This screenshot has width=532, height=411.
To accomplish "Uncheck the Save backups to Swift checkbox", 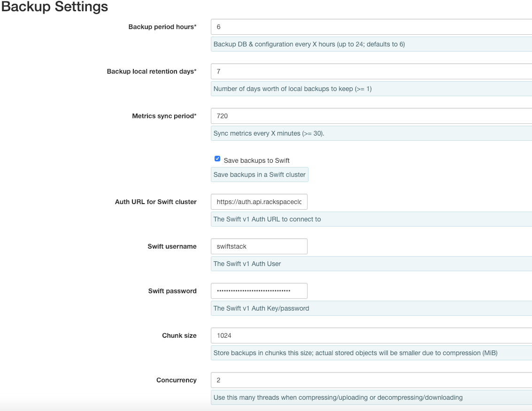I will [x=217, y=159].
